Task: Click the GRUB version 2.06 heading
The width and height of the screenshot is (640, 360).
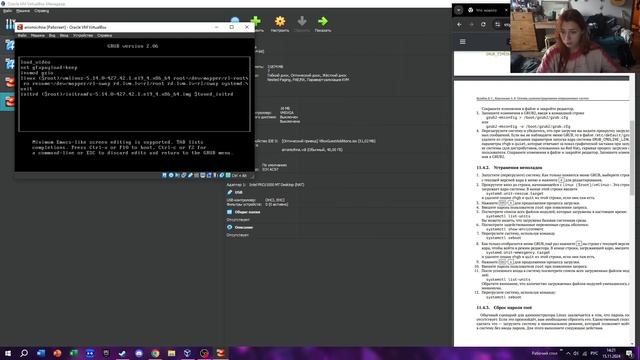Action: [133, 46]
